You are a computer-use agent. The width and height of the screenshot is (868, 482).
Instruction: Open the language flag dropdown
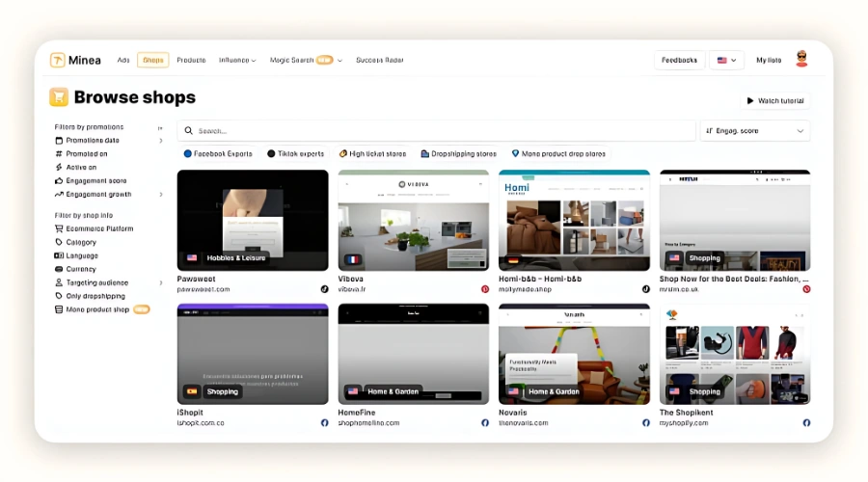click(726, 60)
